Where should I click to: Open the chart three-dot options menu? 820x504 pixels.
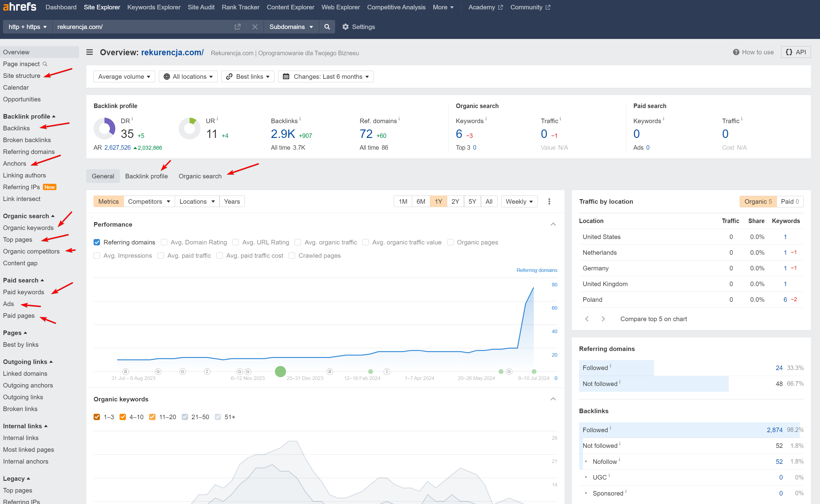pyautogui.click(x=549, y=201)
